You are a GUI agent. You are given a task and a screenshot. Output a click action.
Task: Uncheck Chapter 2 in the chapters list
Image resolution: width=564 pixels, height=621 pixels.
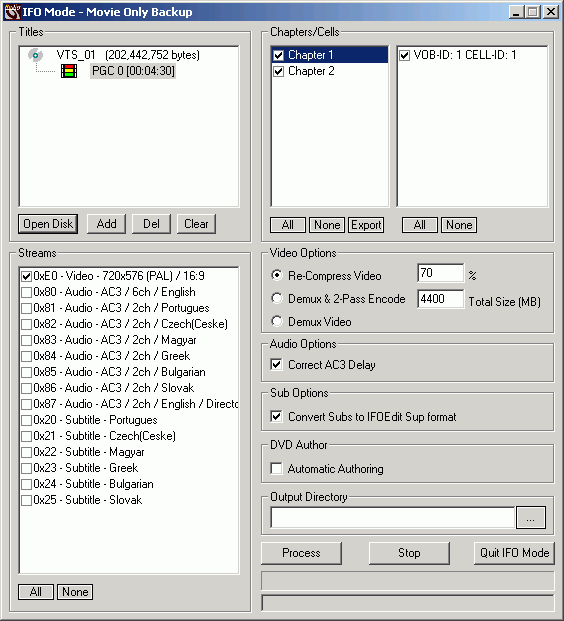coord(279,71)
